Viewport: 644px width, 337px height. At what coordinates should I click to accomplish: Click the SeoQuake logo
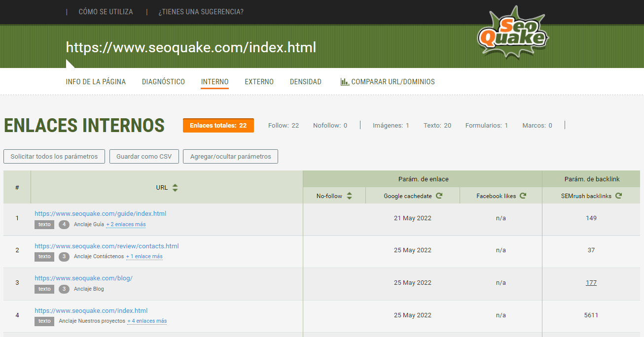click(x=513, y=33)
